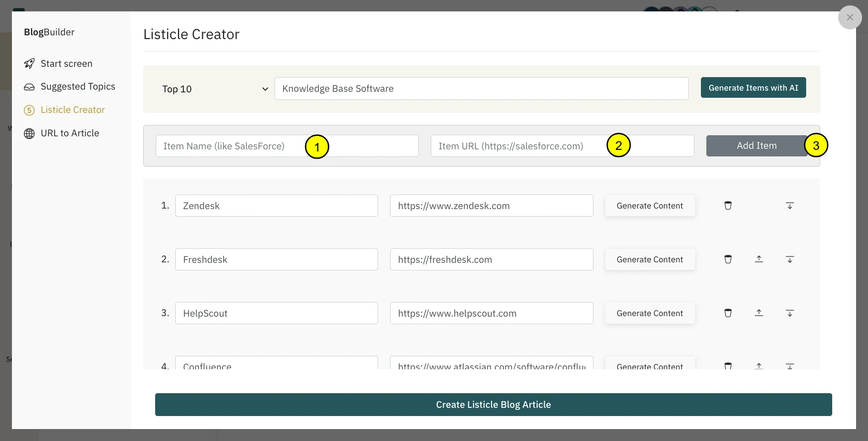Edit the Zendesk name field
Image resolution: width=868 pixels, height=441 pixels.
[276, 206]
